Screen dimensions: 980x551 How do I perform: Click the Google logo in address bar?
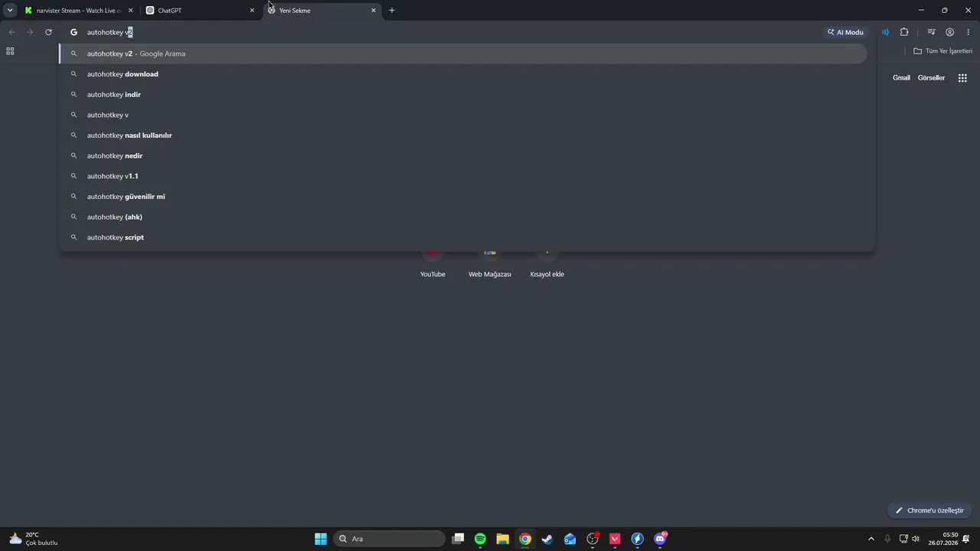pyautogui.click(x=74, y=32)
